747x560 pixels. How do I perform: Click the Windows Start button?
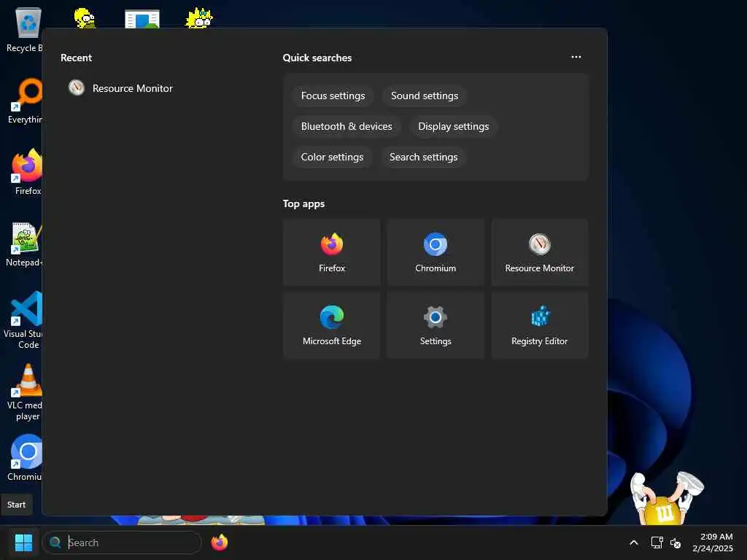[23, 542]
